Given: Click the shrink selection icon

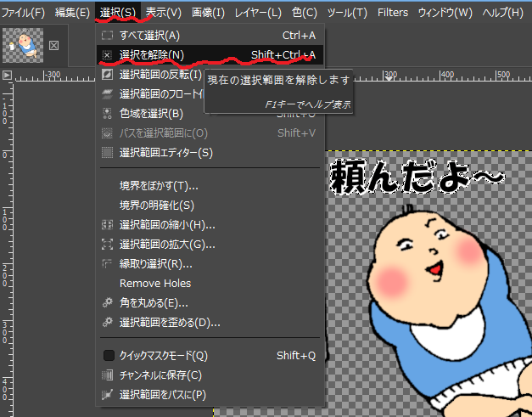Looking at the screenshot, I should tap(107, 225).
